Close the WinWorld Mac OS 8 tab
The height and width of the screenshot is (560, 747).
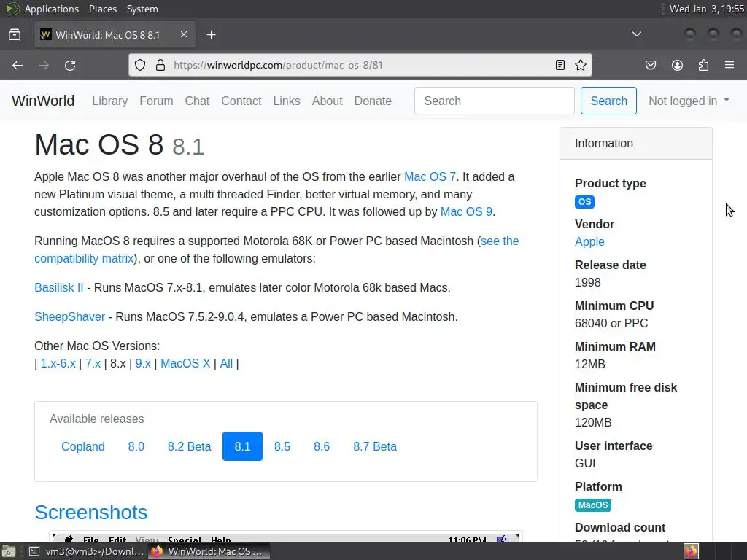[x=184, y=35]
